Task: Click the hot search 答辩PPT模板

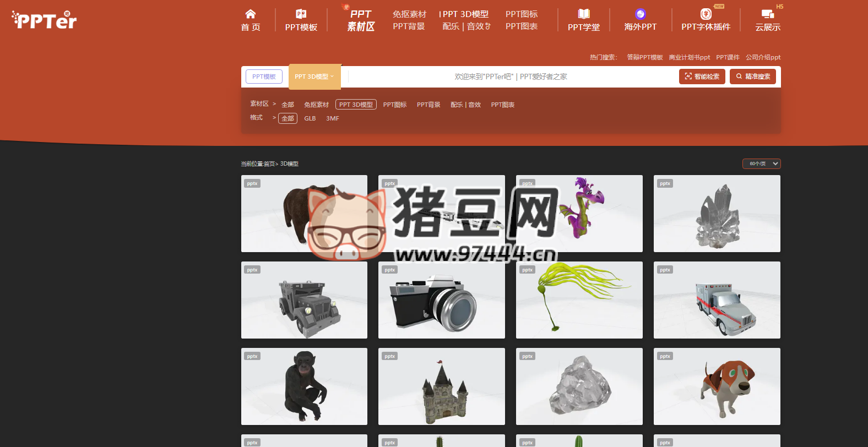Action: tap(645, 57)
